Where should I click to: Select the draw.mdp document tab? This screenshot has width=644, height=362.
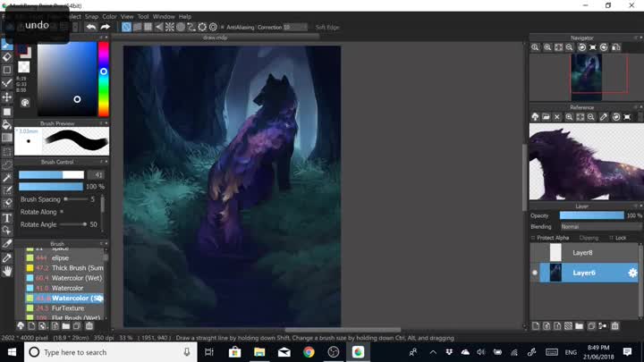pos(216,38)
